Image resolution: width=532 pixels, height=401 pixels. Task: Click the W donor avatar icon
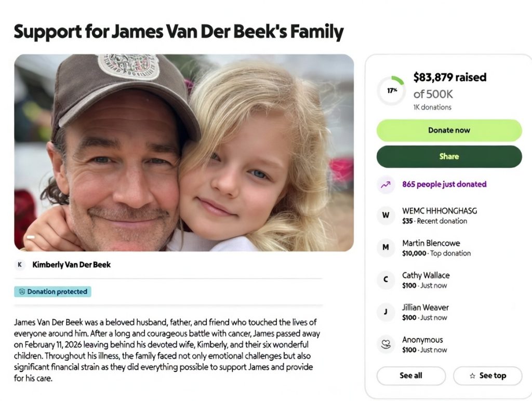coord(385,215)
